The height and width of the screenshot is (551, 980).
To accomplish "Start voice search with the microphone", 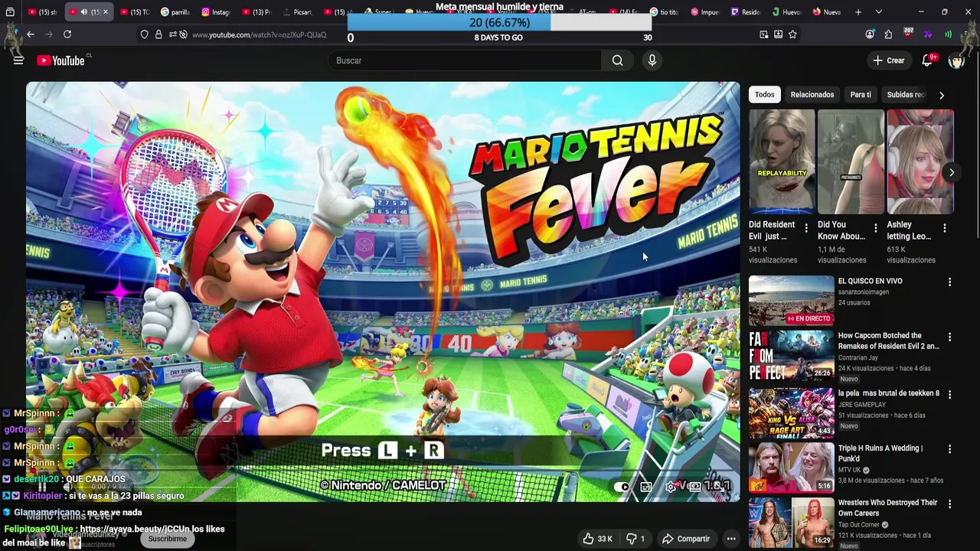I will tap(652, 60).
